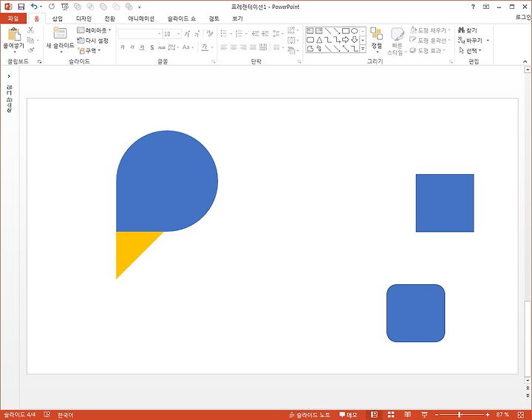Select the blue rounded rectangle on slide

pos(415,313)
